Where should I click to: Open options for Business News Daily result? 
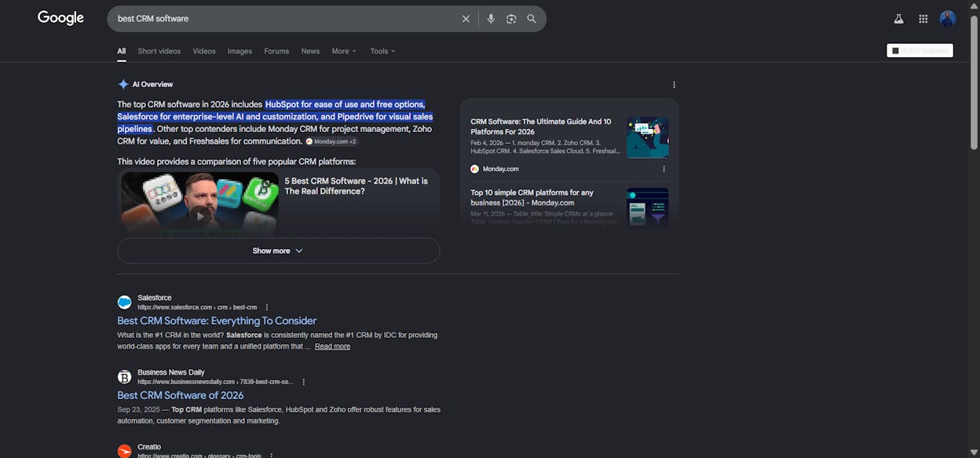[x=304, y=382]
